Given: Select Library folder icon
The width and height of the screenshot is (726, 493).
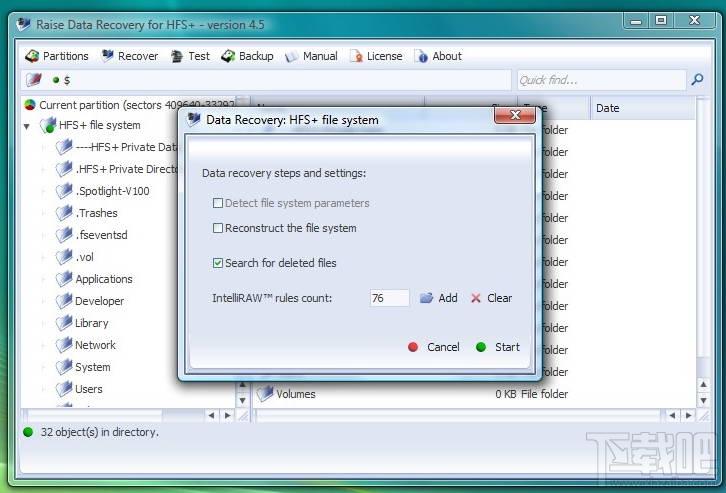Looking at the screenshot, I should (x=64, y=323).
